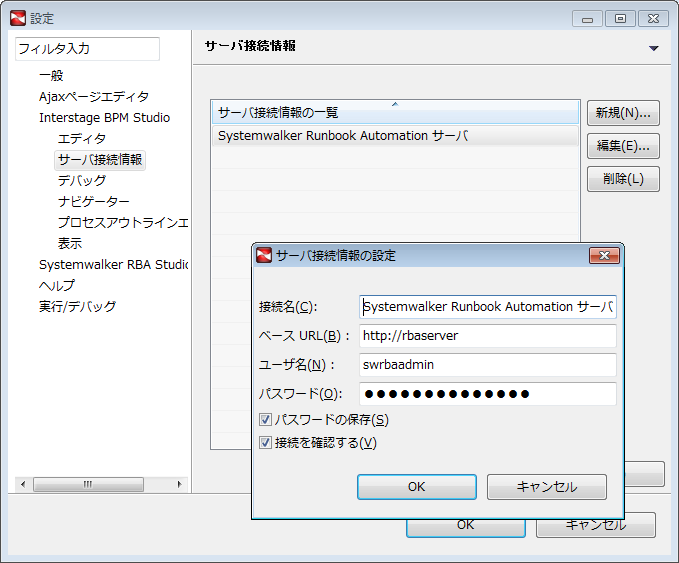Image resolution: width=679 pixels, height=563 pixels.
Task: Click OK in the connection settings dialog
Action: pyautogui.click(x=417, y=487)
